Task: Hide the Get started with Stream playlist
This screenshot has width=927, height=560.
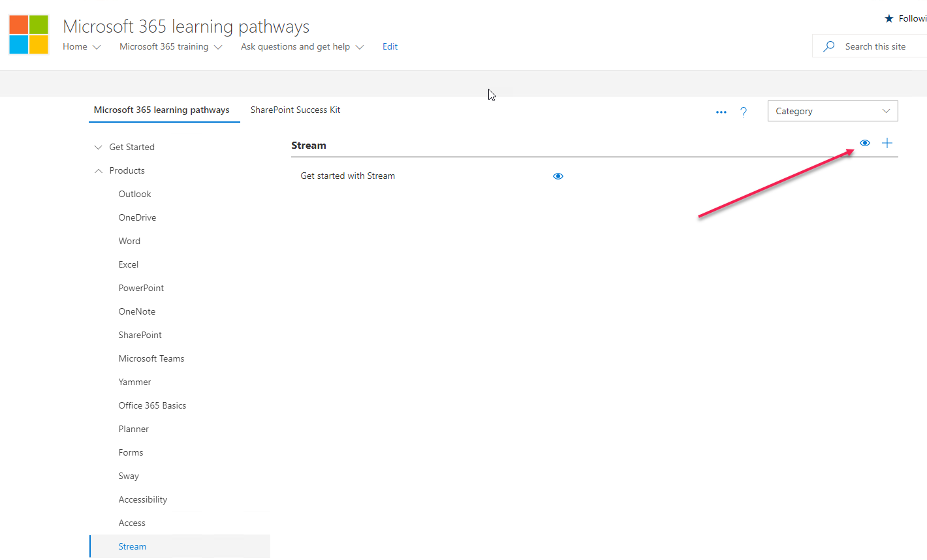Action: [558, 176]
